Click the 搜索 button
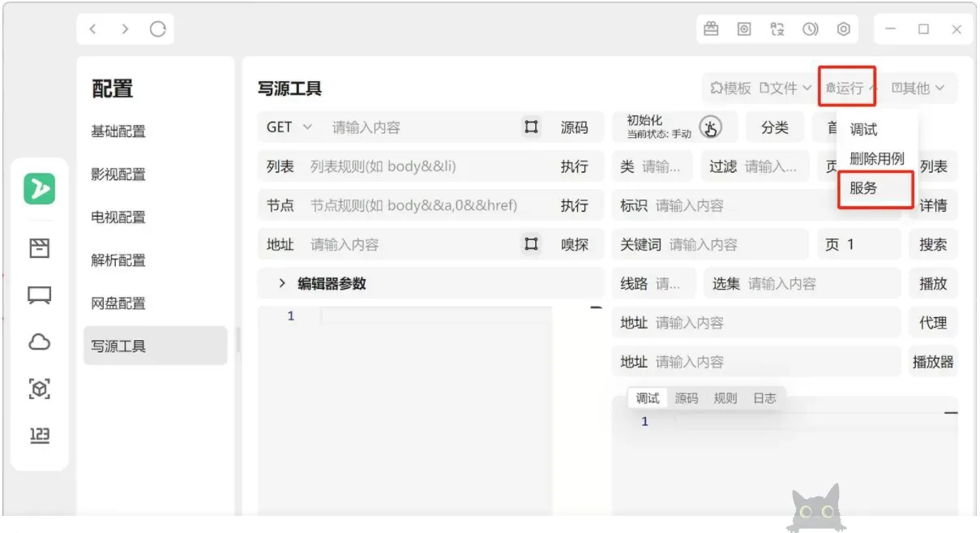The width and height of the screenshot is (980, 533). (932, 244)
